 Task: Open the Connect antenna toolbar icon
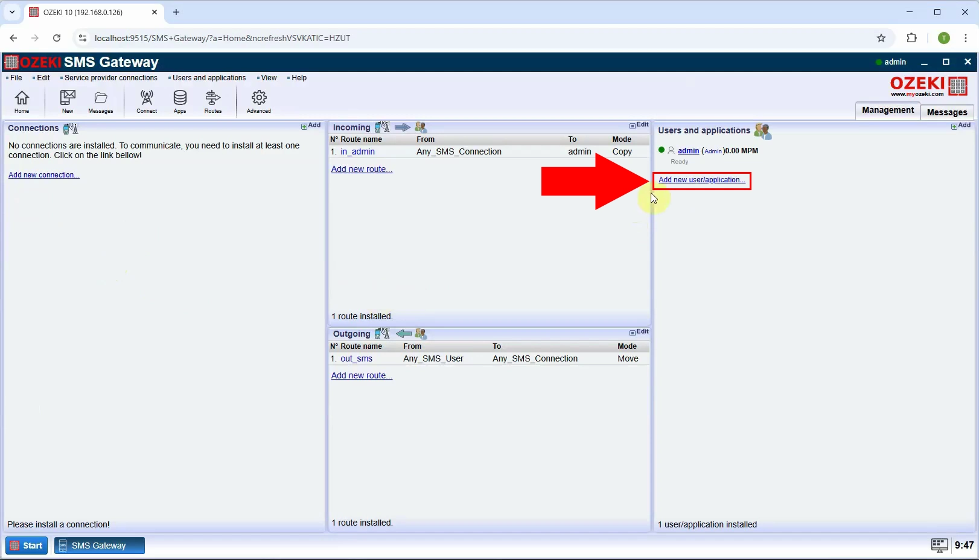tap(147, 101)
